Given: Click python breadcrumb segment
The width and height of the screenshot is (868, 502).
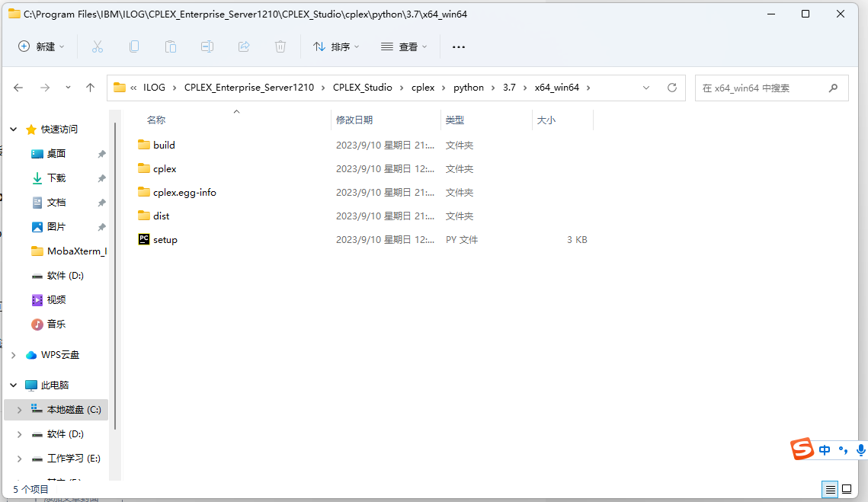Looking at the screenshot, I should pyautogui.click(x=469, y=88).
